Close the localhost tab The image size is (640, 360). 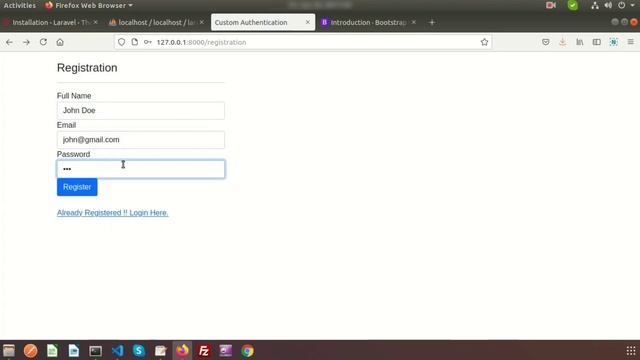pos(202,22)
